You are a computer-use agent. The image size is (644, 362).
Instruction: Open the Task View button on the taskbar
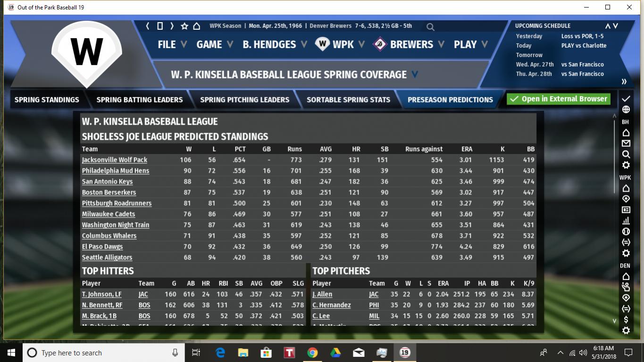[196, 353]
